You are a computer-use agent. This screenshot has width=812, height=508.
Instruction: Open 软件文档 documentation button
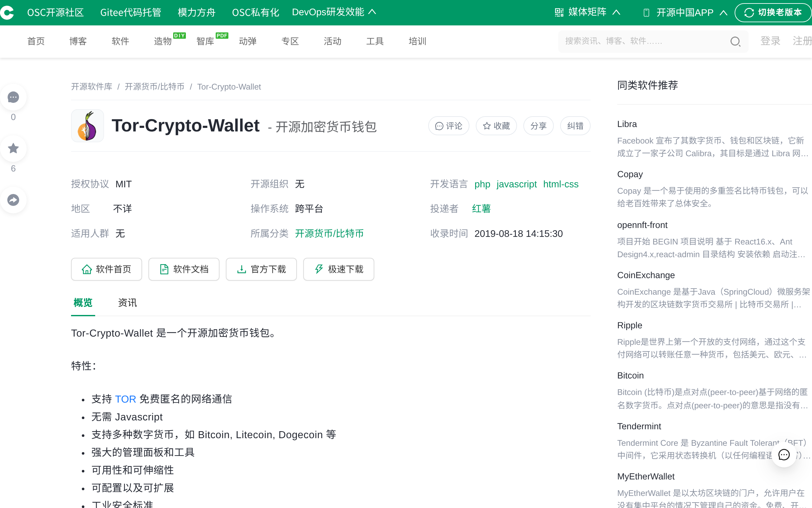tap(184, 269)
